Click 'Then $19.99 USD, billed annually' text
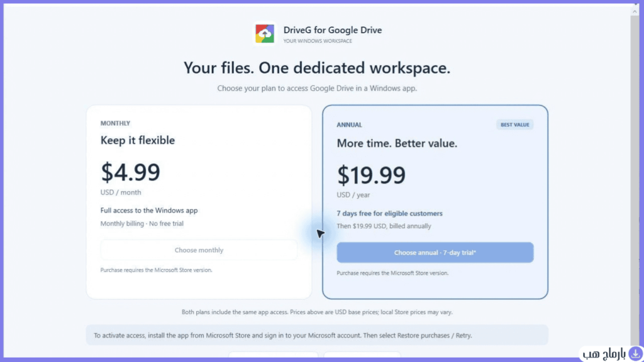644x362 pixels. [384, 226]
